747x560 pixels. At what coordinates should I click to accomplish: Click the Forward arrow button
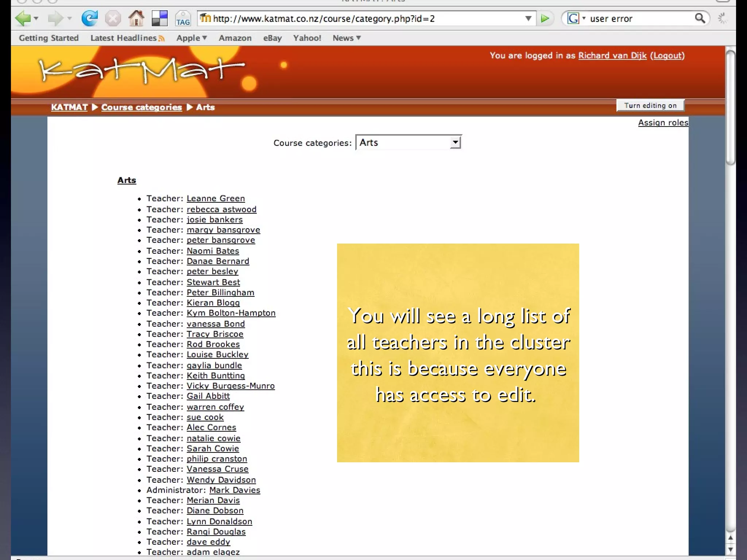coord(55,18)
